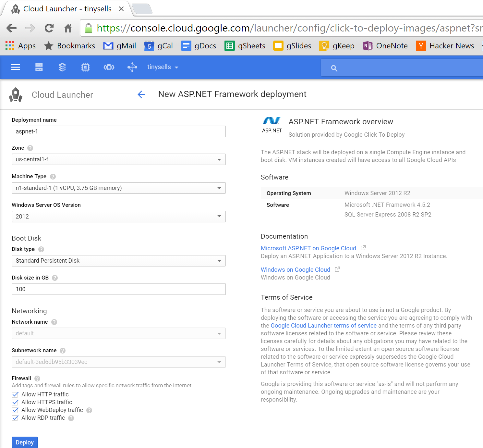Open the Zone dropdown
The width and height of the screenshot is (483, 448).
[119, 159]
